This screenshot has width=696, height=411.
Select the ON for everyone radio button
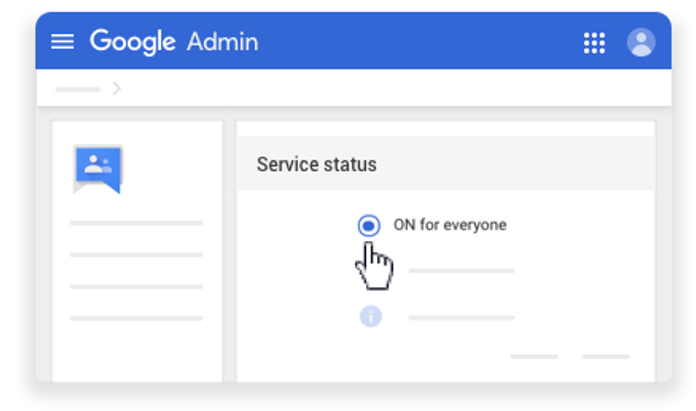[369, 226]
